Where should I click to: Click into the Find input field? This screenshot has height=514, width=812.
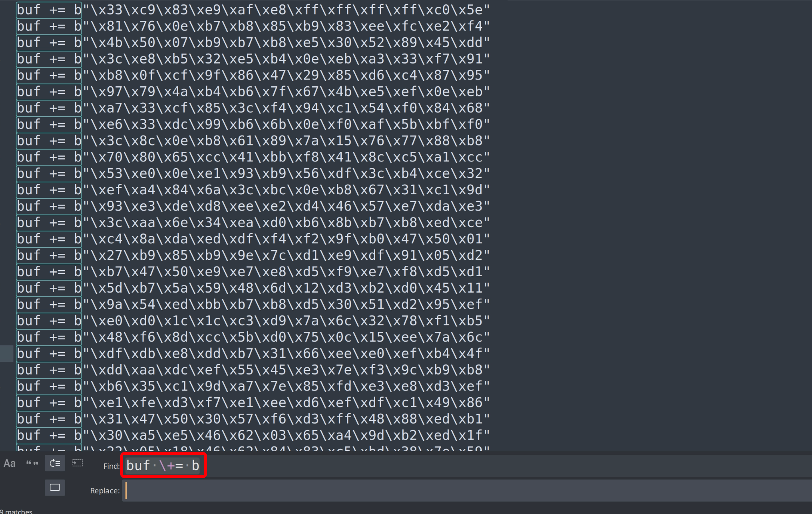(x=467, y=466)
